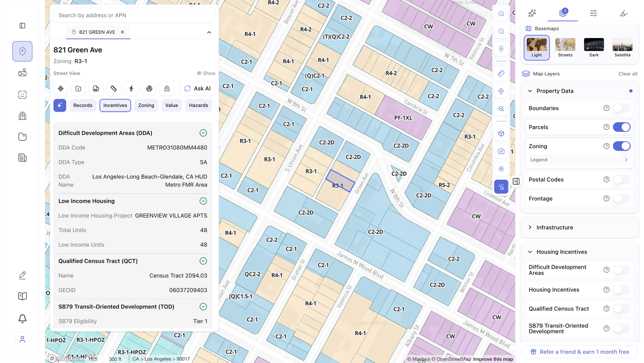Open help icon for Parcels layer

pos(606,127)
